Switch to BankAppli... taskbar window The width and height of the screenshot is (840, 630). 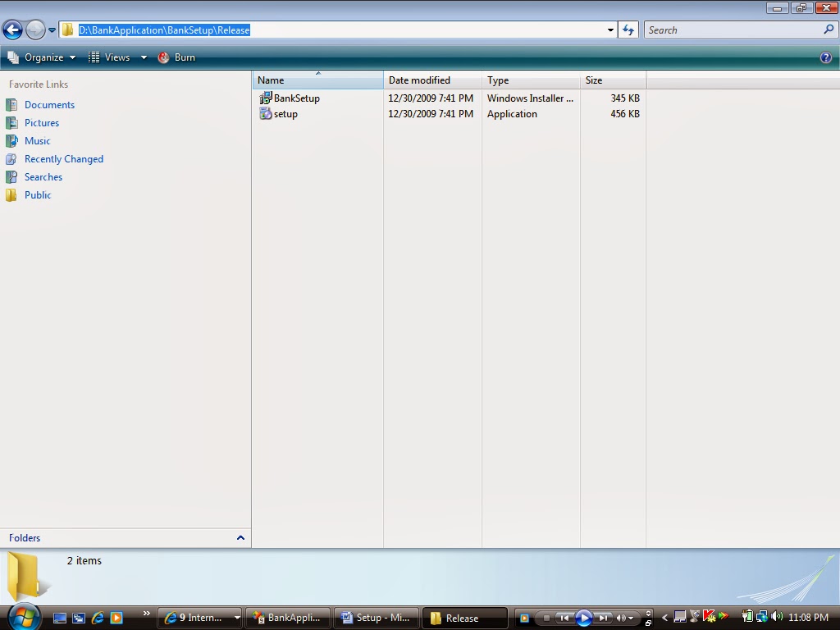(x=289, y=618)
